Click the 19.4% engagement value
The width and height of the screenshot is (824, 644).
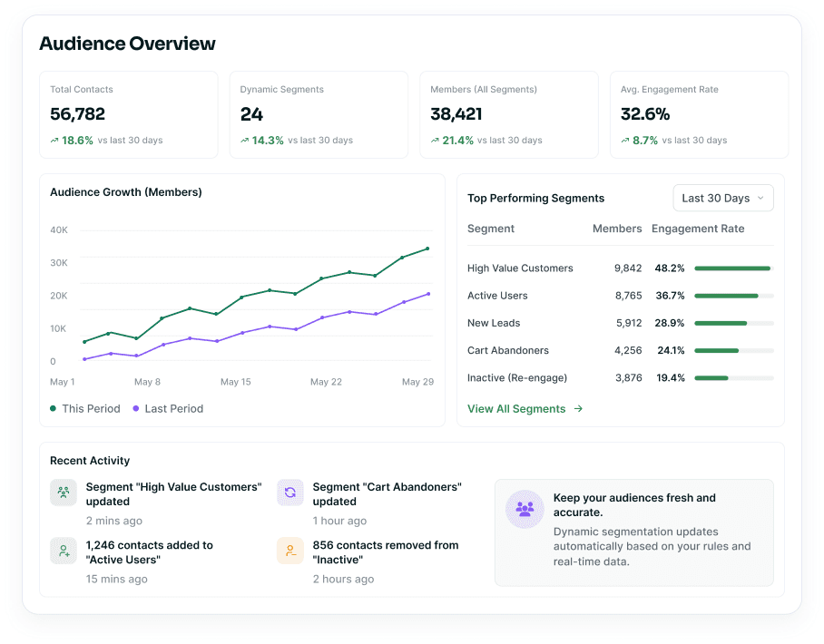pyautogui.click(x=671, y=377)
